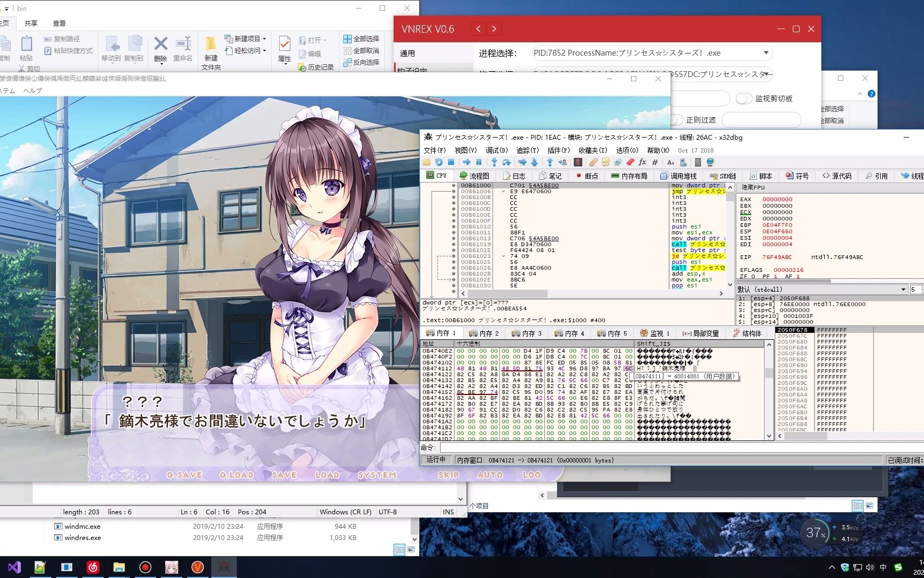The height and width of the screenshot is (578, 924).
Task: Open the 默认 (stdcall) calling convention dropdown
Action: pos(822,290)
